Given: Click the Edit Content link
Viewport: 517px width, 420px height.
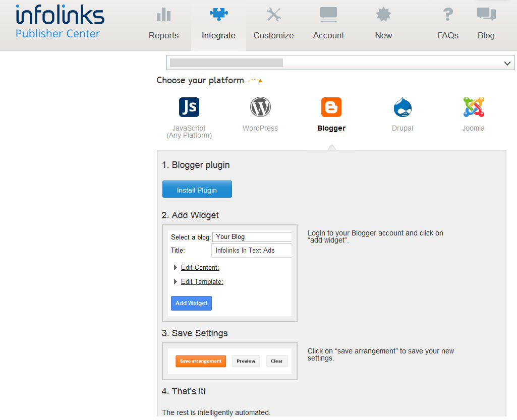Looking at the screenshot, I should click(x=200, y=268).
